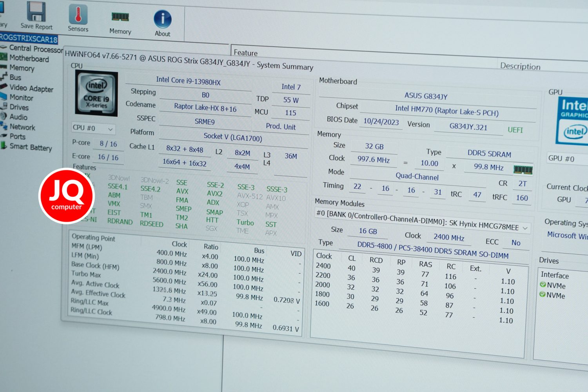Click the 8 / 16 P-core value
Image resolution: width=588 pixels, height=392 pixels.
click(108, 144)
